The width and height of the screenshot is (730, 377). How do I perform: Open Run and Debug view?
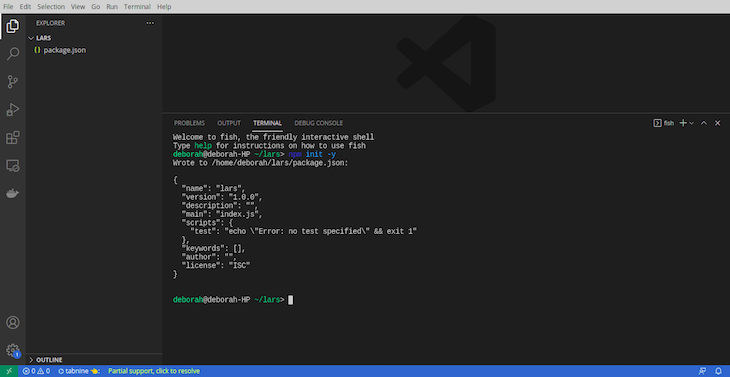(x=13, y=110)
